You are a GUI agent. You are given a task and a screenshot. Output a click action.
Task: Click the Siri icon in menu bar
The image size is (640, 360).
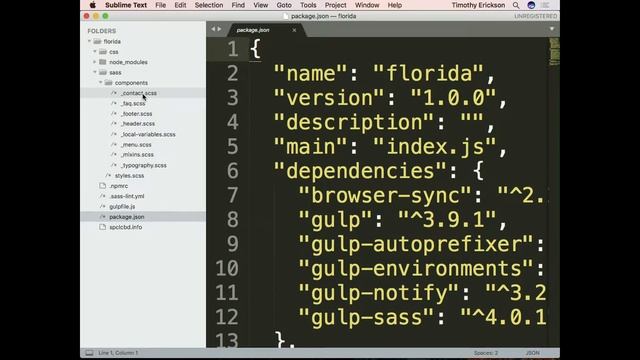(x=531, y=5)
